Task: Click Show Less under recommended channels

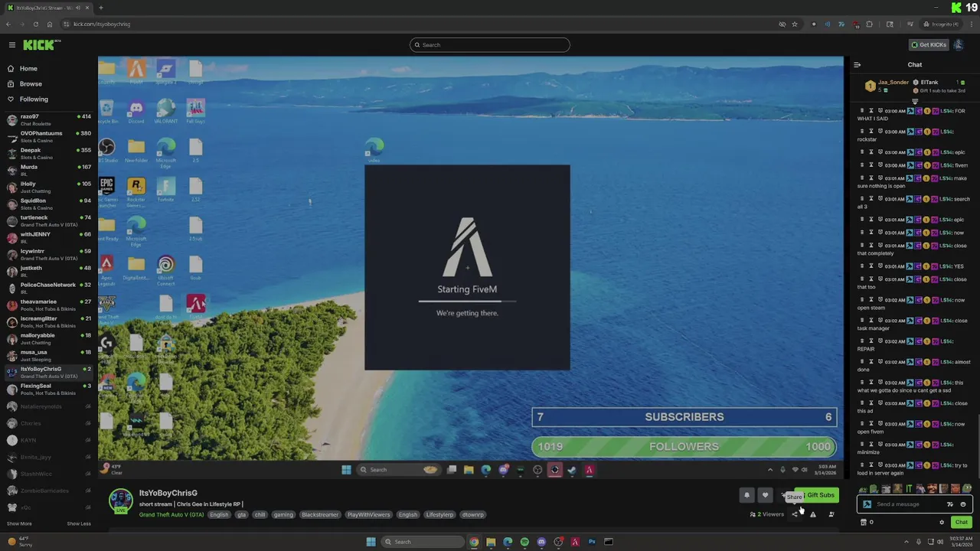Action: pyautogui.click(x=79, y=524)
